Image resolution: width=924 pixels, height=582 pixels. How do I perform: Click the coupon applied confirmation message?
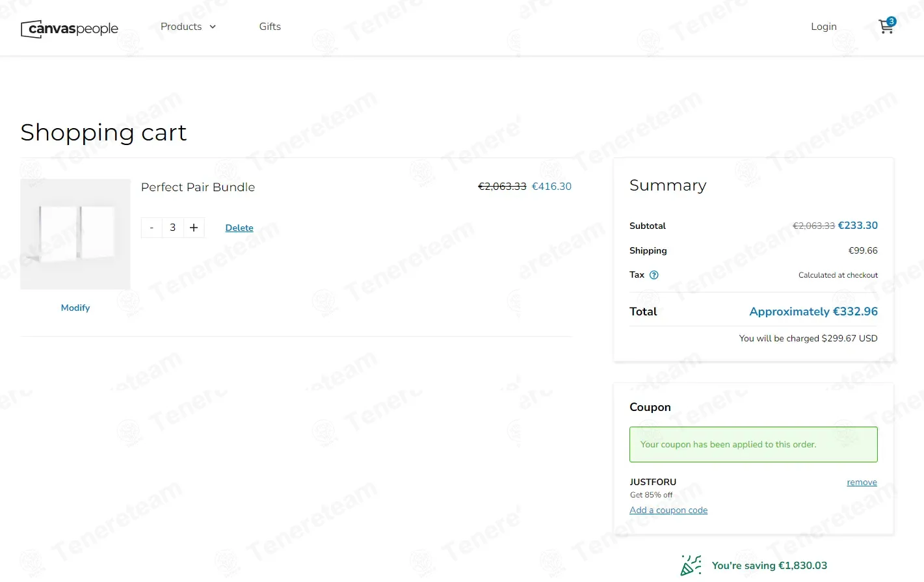point(753,445)
